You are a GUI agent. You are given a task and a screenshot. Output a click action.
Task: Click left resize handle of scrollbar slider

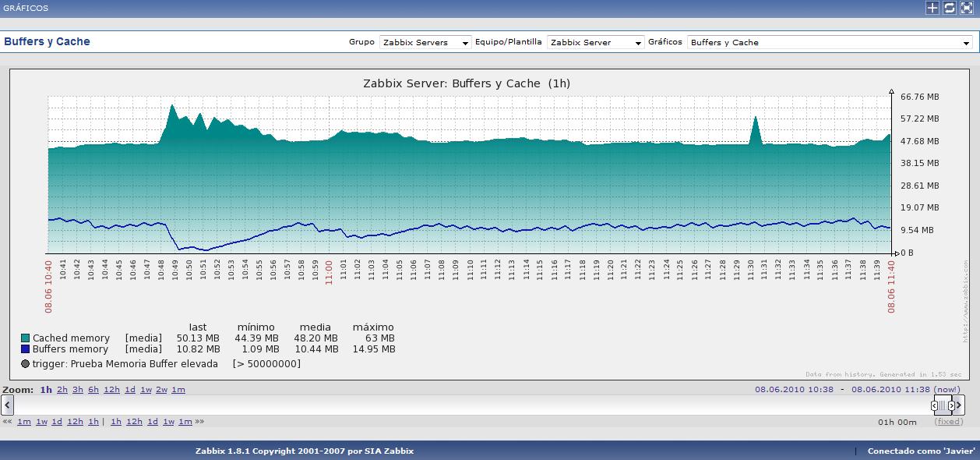click(934, 406)
